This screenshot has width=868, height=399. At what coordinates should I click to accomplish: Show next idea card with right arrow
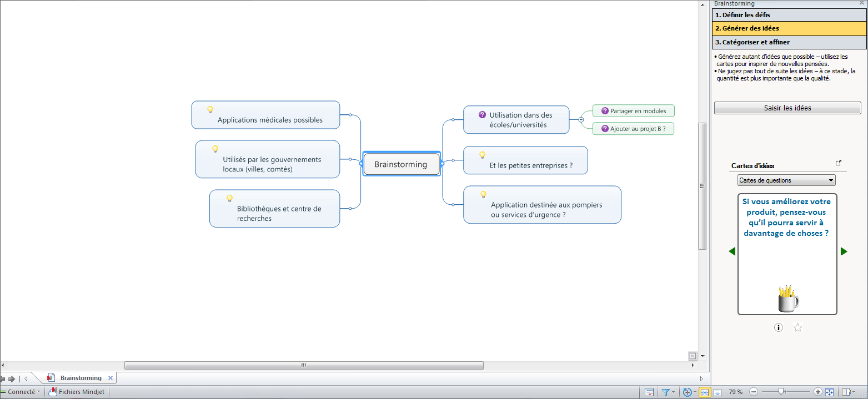[844, 251]
